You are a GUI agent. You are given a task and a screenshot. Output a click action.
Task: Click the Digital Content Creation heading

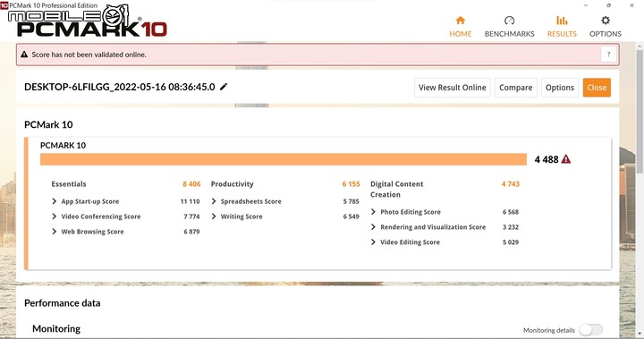coord(397,190)
